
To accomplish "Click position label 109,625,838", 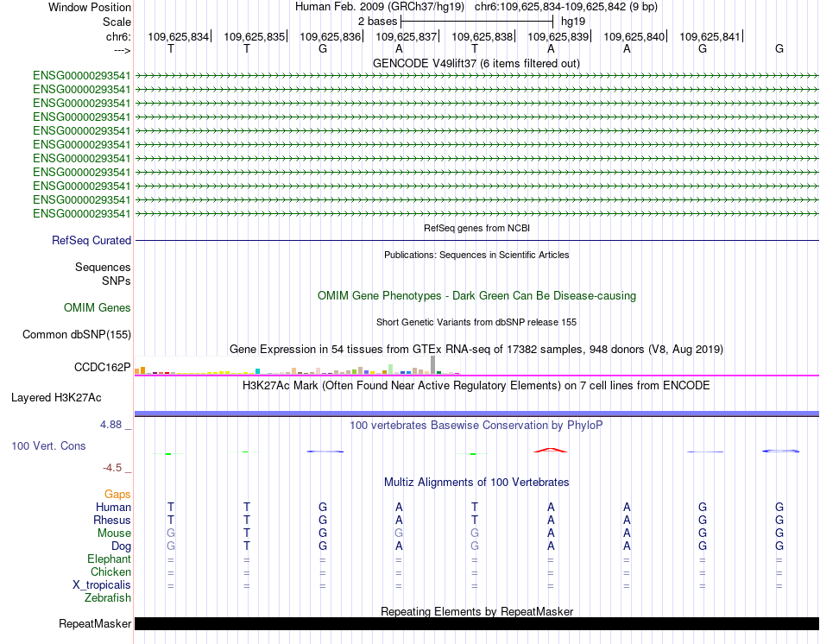I will (483, 36).
